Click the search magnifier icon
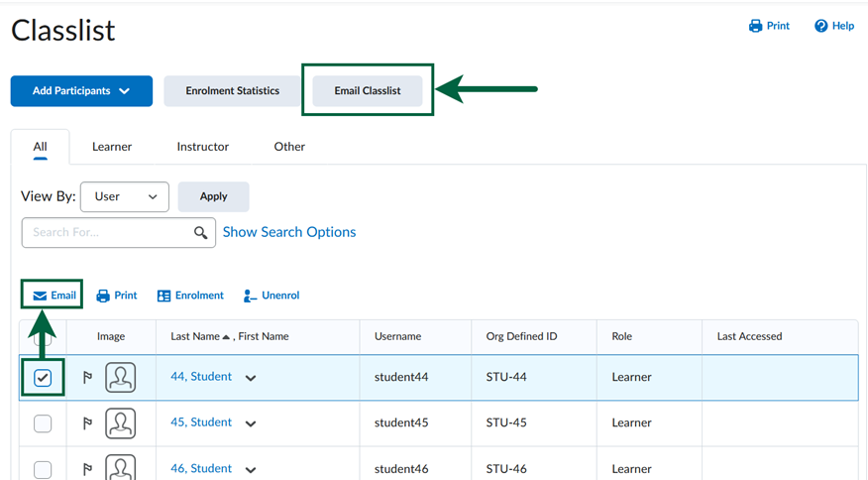The width and height of the screenshot is (868, 480). [201, 233]
